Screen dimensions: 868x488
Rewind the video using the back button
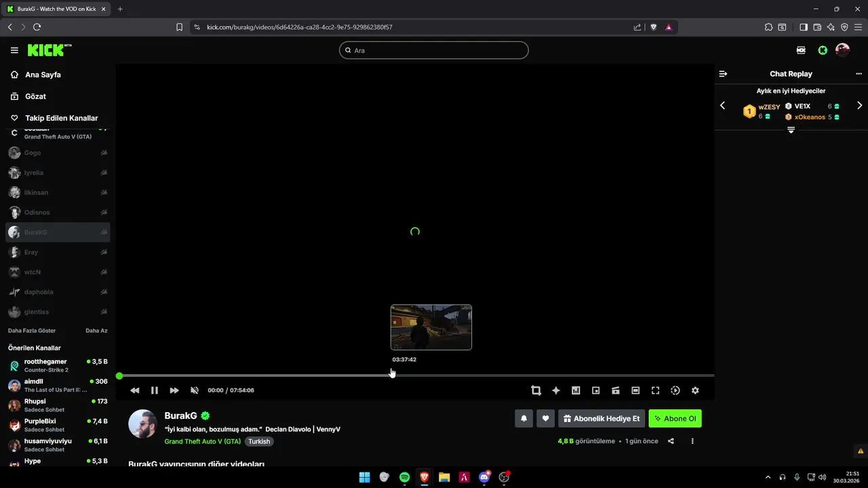point(135,390)
